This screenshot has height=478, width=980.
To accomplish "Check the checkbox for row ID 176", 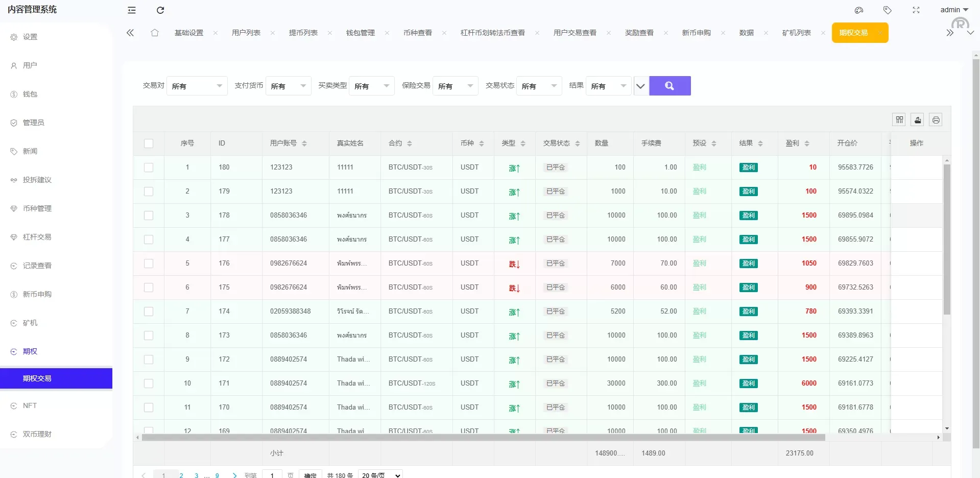I will [149, 264].
